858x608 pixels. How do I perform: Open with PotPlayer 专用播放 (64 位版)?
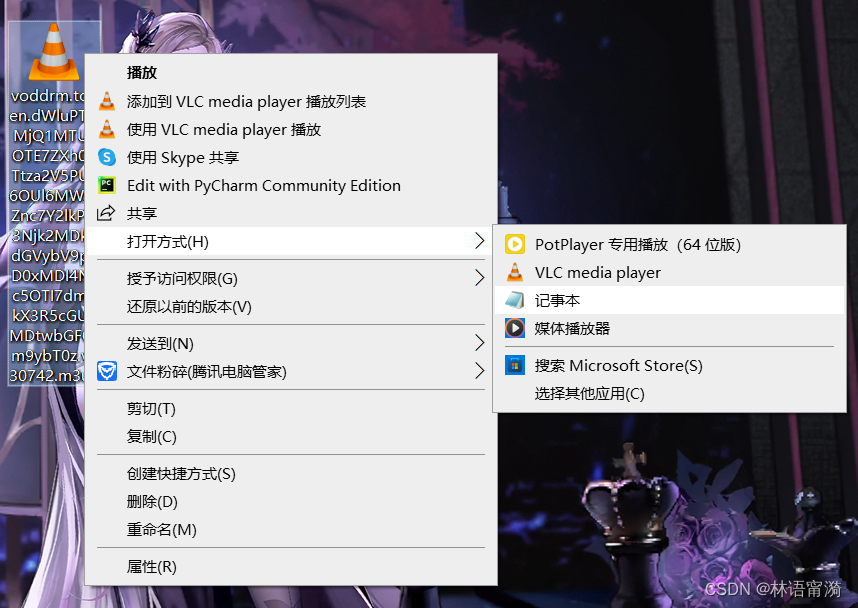click(x=670, y=244)
